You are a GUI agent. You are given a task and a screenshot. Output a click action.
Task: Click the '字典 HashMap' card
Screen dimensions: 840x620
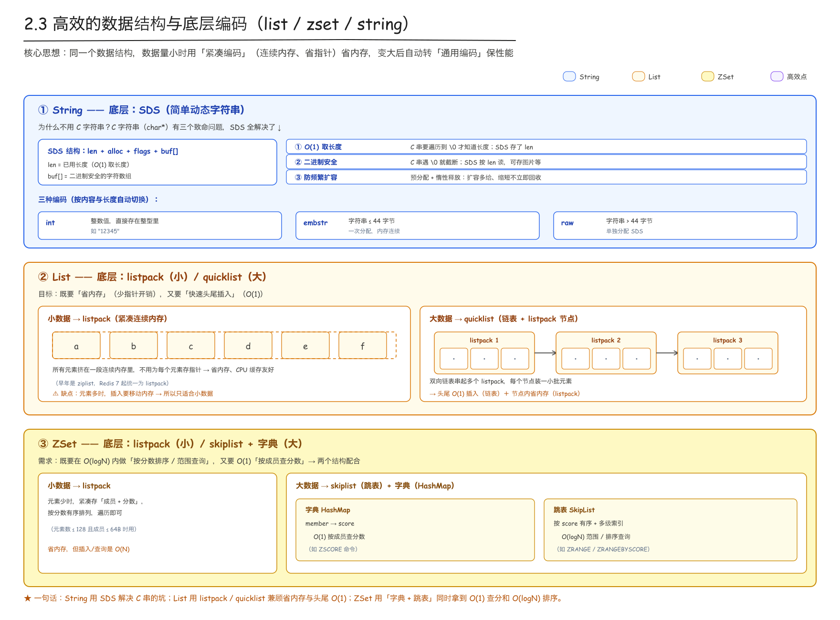(x=415, y=529)
